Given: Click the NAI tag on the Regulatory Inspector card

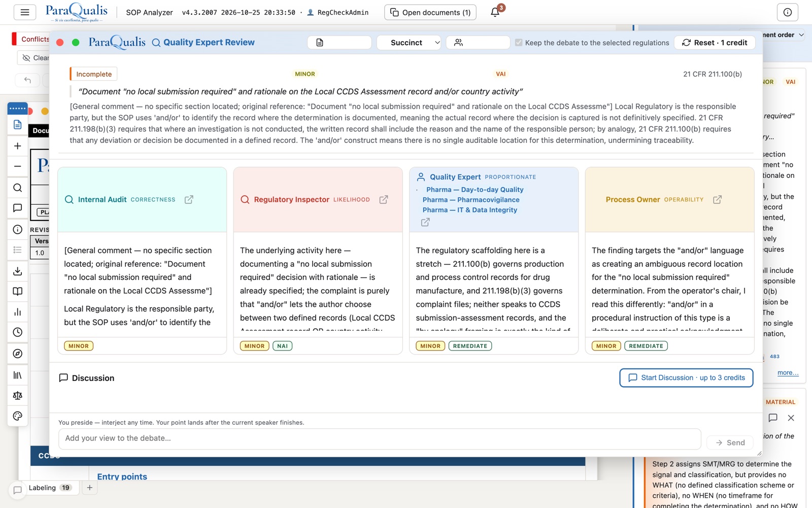Looking at the screenshot, I should tap(283, 346).
